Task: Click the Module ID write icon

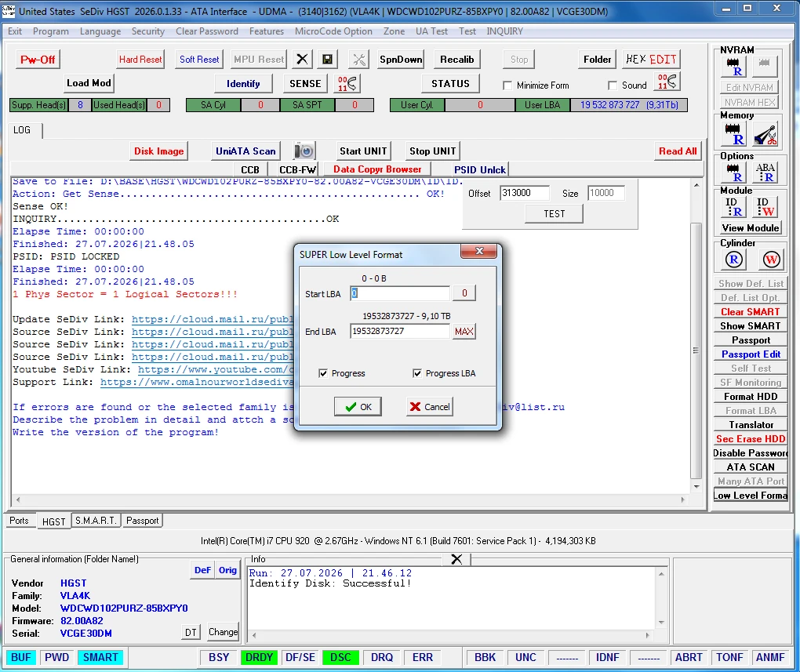Action: [765, 207]
